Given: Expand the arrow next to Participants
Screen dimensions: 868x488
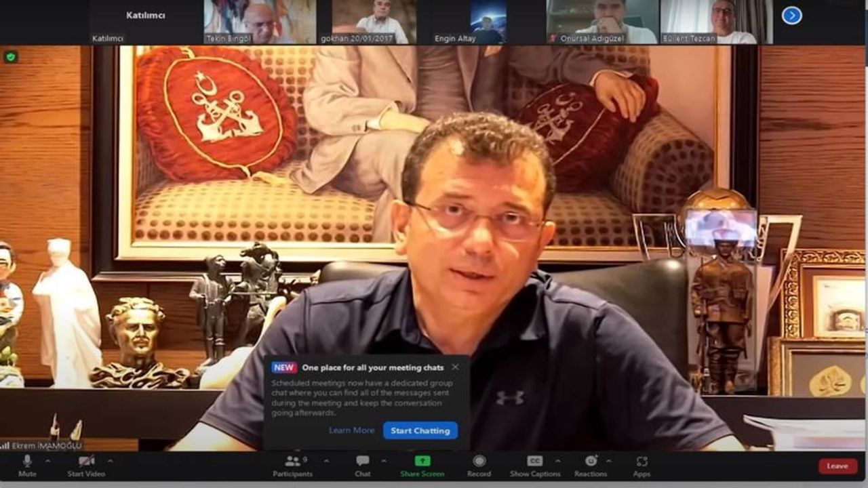Looking at the screenshot, I should [x=326, y=461].
